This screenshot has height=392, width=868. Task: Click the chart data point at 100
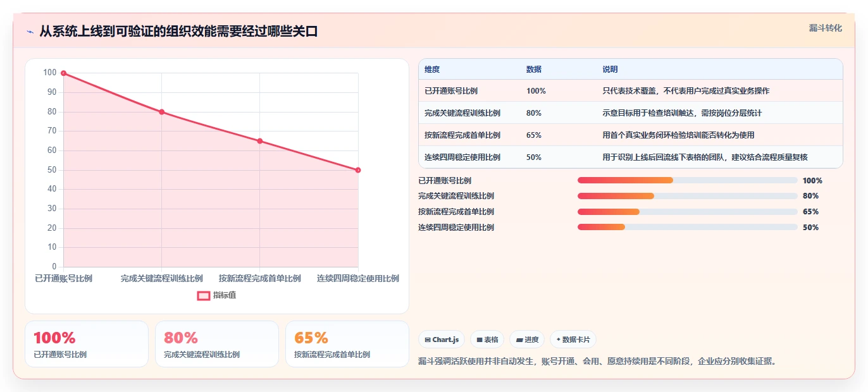click(63, 73)
